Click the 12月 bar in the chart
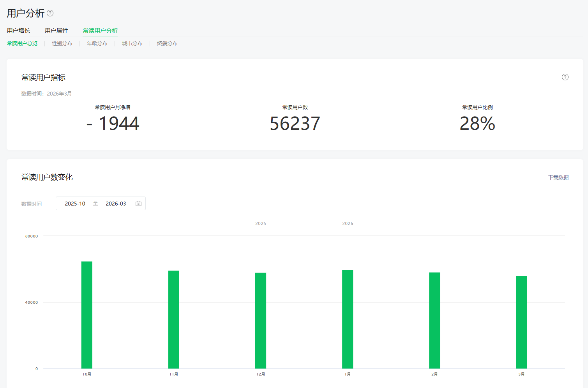 click(261, 321)
